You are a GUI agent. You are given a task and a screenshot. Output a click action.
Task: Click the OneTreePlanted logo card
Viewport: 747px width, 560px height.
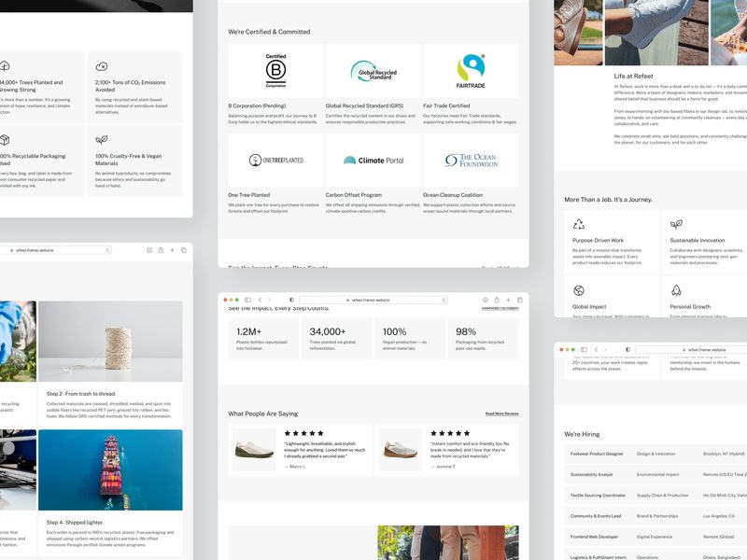pos(275,160)
